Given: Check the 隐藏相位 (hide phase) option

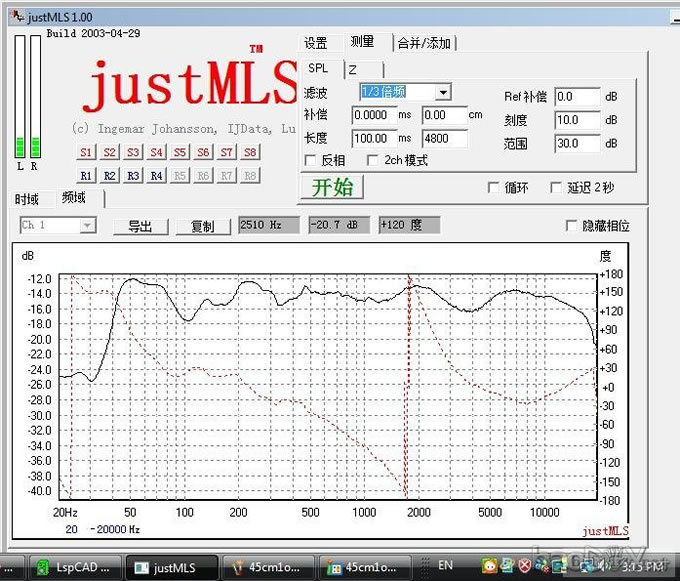Looking at the screenshot, I should 572,226.
